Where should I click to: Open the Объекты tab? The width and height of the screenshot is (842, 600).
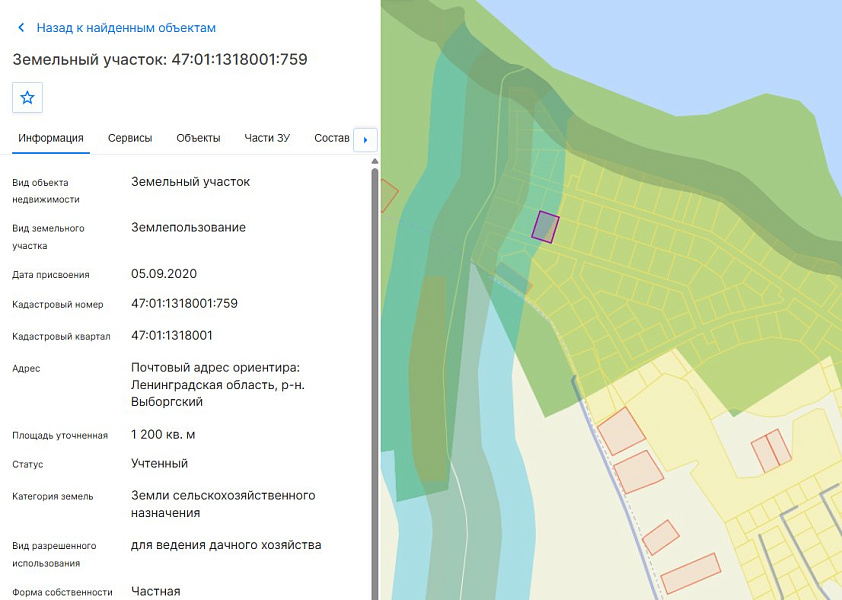coord(198,138)
